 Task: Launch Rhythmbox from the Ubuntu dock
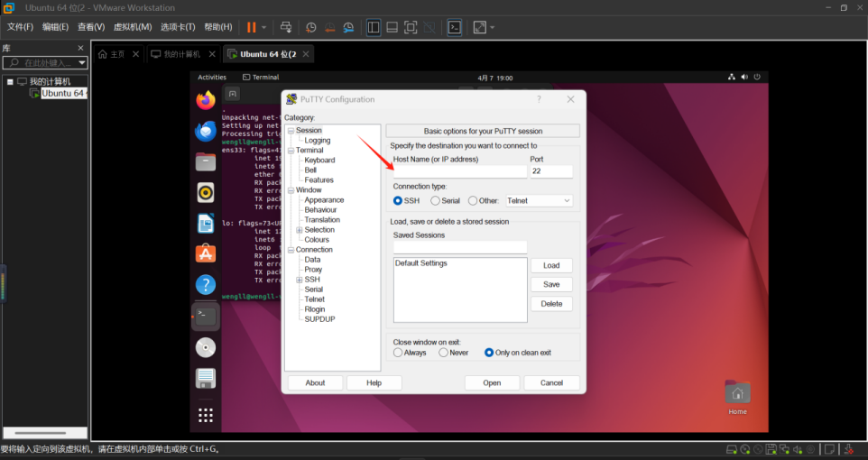pos(206,193)
